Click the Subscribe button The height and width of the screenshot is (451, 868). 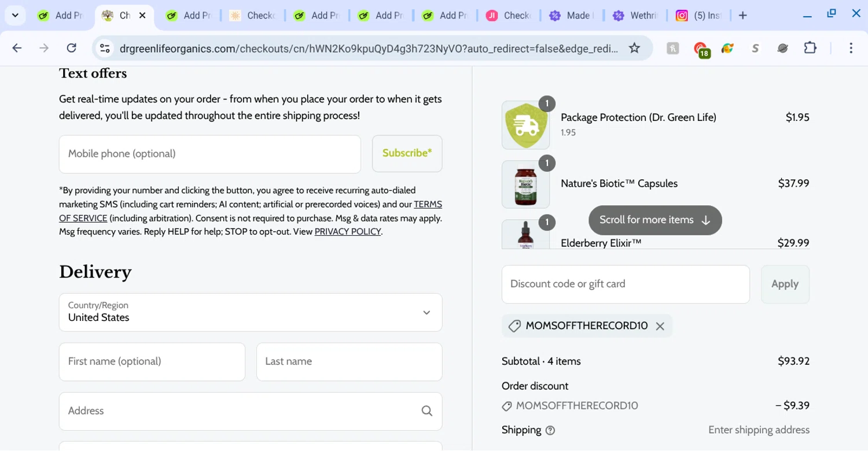point(407,153)
